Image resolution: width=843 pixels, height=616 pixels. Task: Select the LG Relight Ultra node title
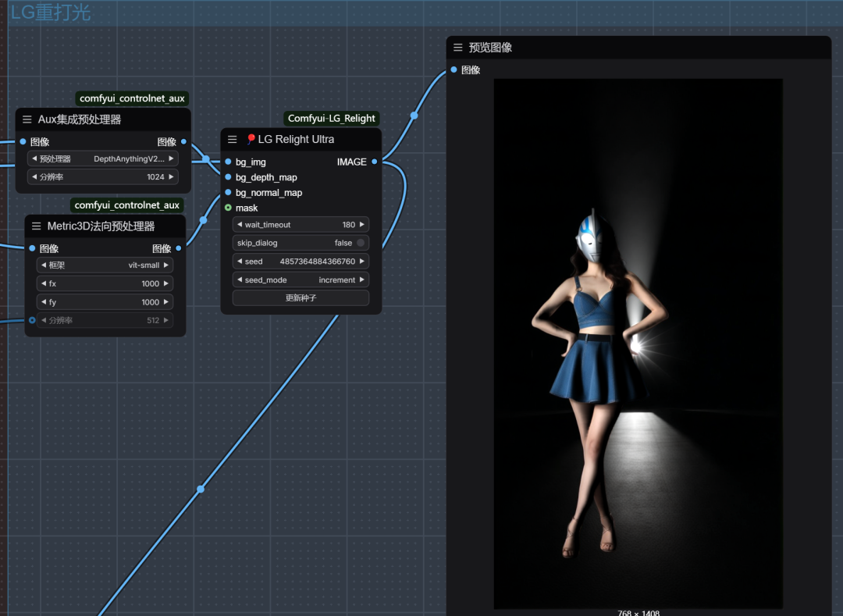tap(296, 139)
